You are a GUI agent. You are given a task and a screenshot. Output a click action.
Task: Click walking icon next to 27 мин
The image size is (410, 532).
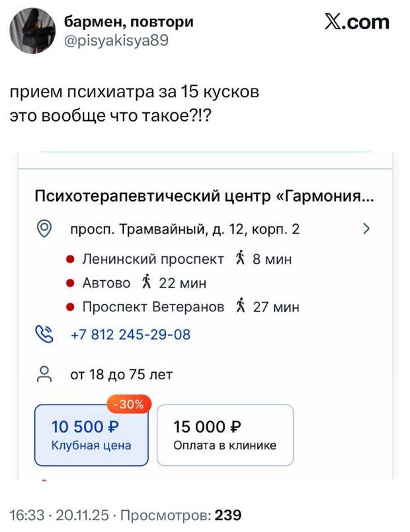[x=241, y=307]
